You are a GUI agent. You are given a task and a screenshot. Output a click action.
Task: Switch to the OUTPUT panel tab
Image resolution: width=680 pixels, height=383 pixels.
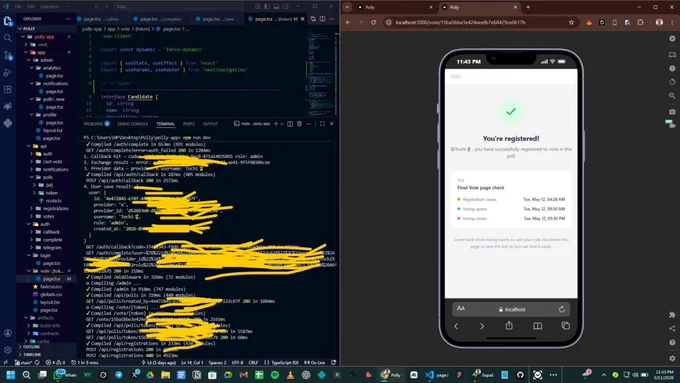[x=210, y=124]
